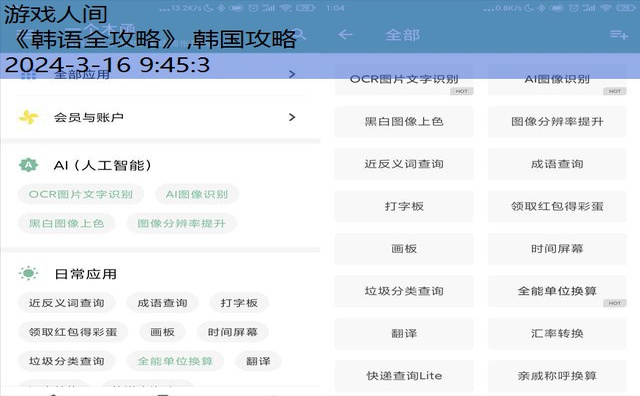Viewport: 640px width, 396px height.
Task: Tap the 全部应用 grid icon
Action: pyautogui.click(x=29, y=74)
